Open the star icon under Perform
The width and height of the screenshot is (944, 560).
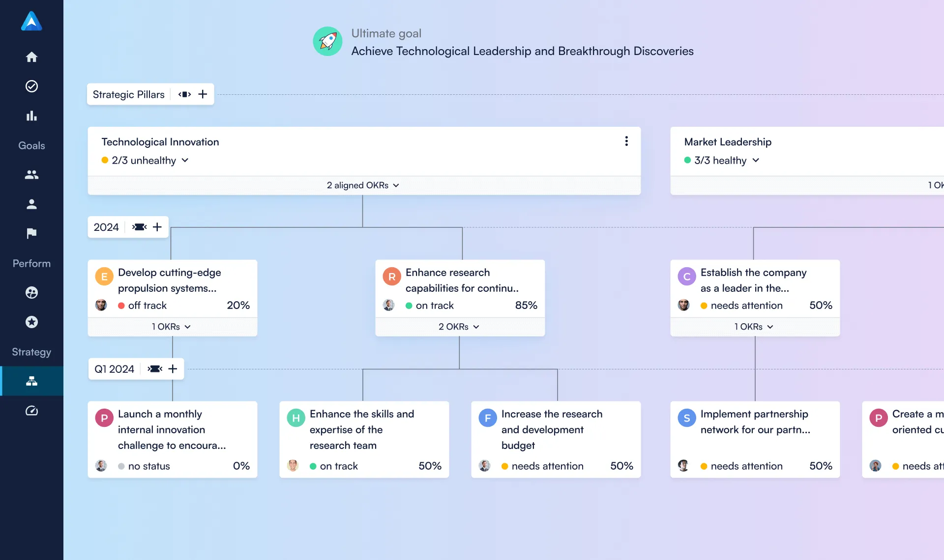click(31, 322)
